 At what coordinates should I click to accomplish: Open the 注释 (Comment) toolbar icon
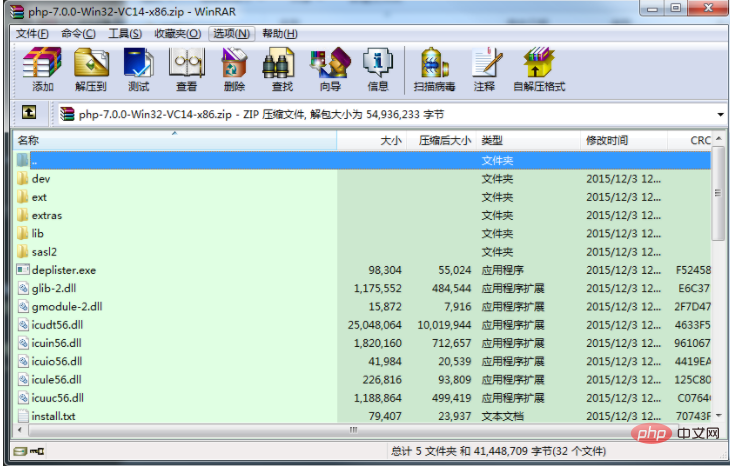pos(485,69)
